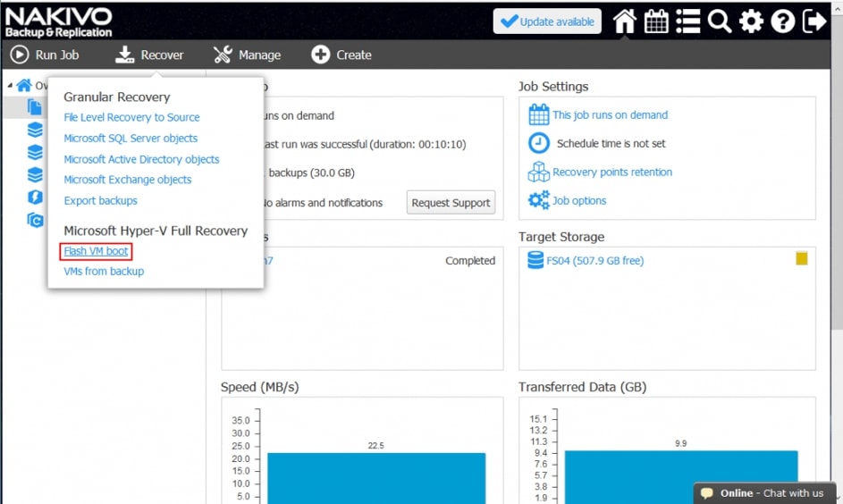Click the magnifying glass search icon
Image resolution: width=843 pixels, height=504 pixels.
coord(720,21)
